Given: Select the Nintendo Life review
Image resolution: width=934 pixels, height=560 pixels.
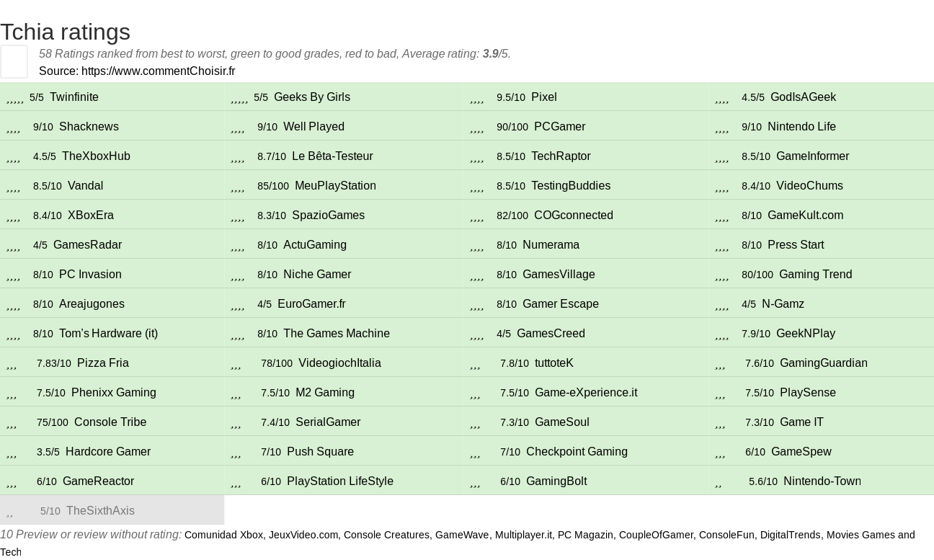Looking at the screenshot, I should click(822, 126).
